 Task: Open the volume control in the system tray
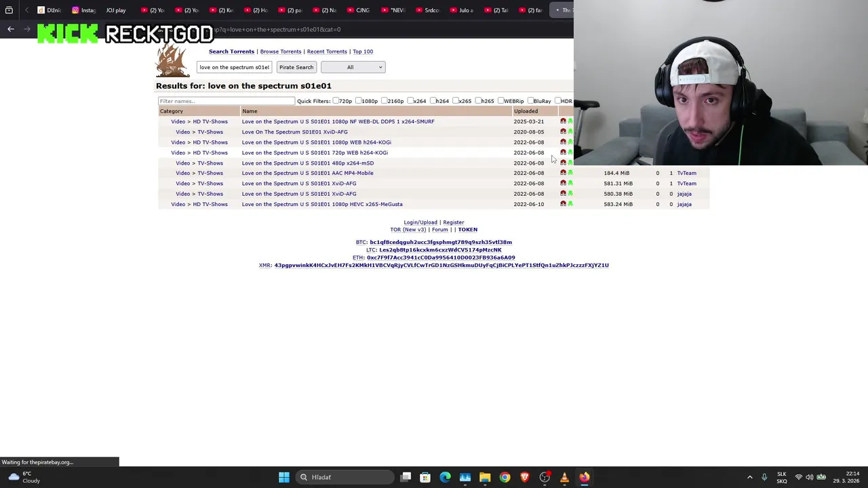coord(810,477)
